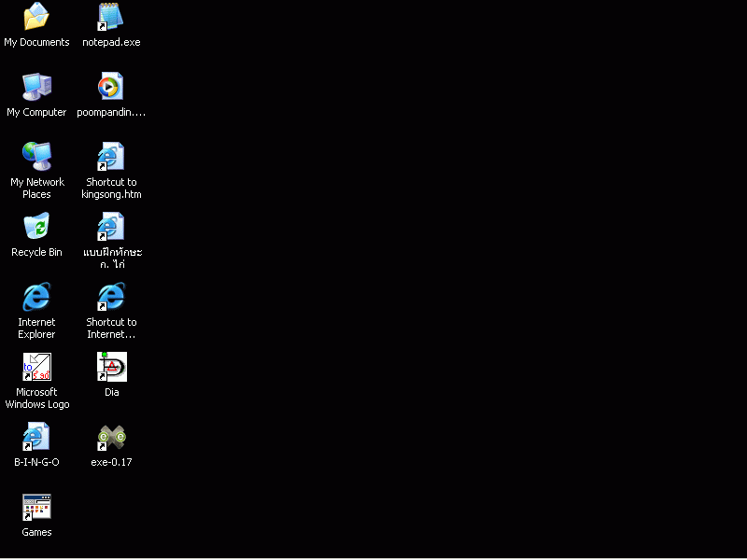Screen dimensions: 747x560
Task: Click the My Computer desktop icon
Action: (x=36, y=87)
